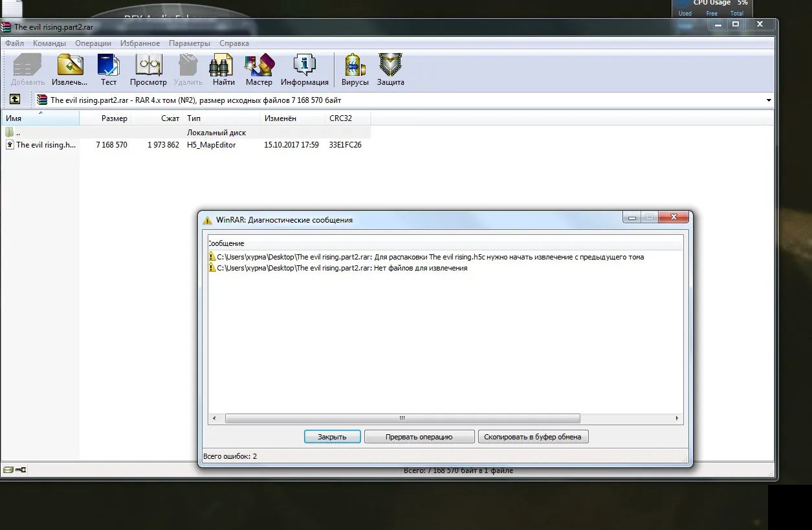This screenshot has height=530, width=812.
Task: Sort by the Имя column header
Action: tap(41, 118)
